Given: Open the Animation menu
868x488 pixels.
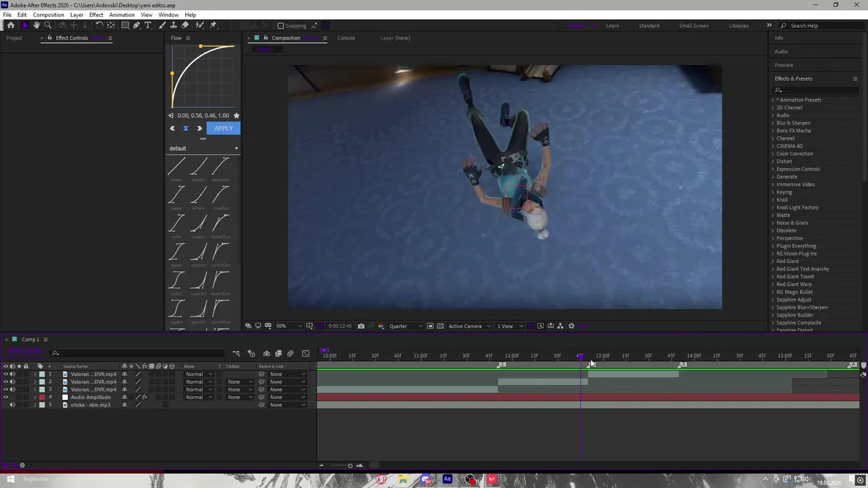Looking at the screenshot, I should coord(122,15).
